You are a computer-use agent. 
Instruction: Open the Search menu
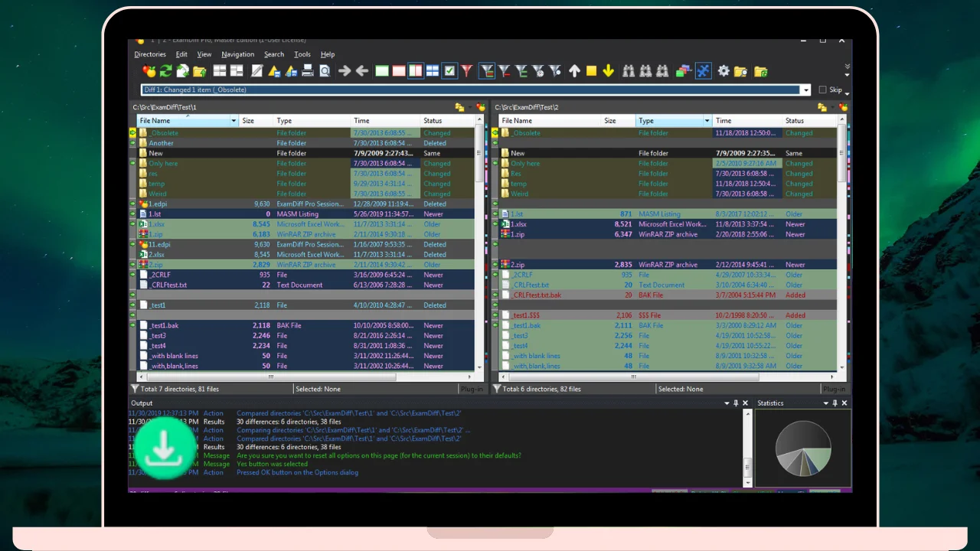(274, 54)
